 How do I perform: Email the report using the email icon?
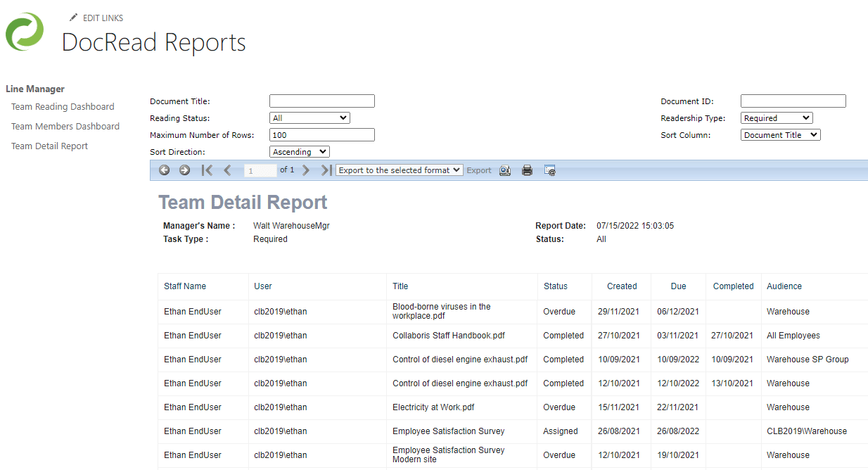pyautogui.click(x=549, y=170)
